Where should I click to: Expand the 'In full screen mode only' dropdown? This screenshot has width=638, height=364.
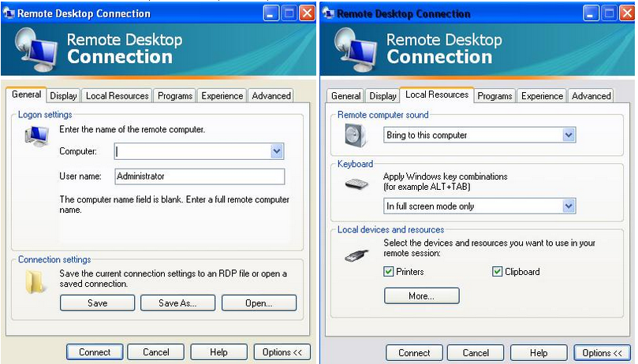coord(569,206)
